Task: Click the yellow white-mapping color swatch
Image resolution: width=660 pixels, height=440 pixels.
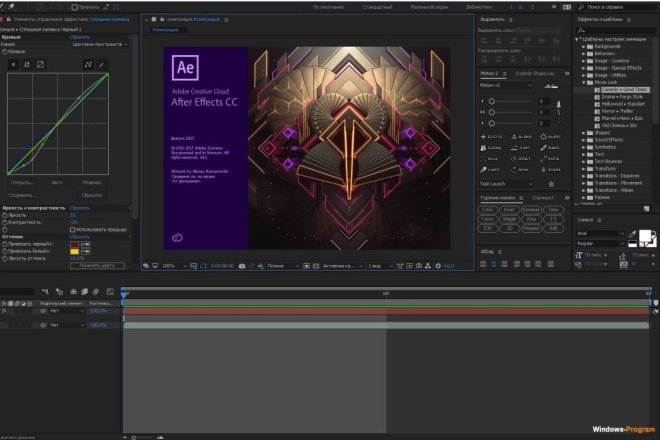Action: [x=75, y=251]
